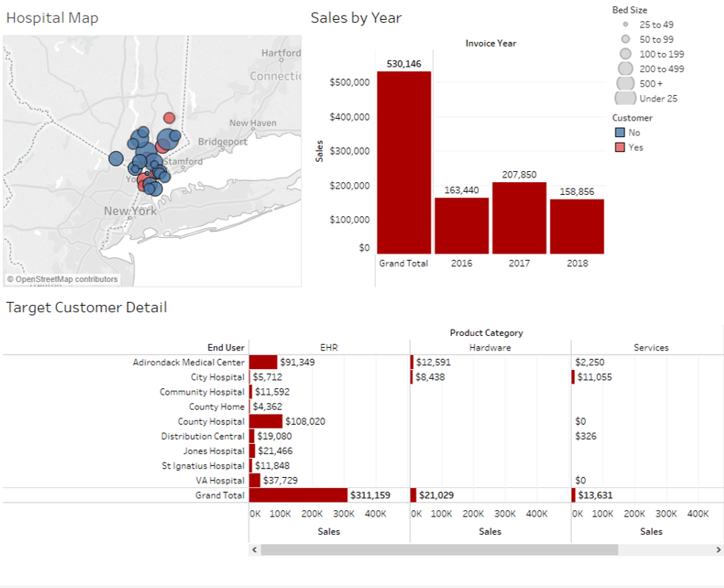This screenshot has width=724, height=588.
Task: Highlight the '200 to 499' bed size legend circle
Action: (x=625, y=69)
